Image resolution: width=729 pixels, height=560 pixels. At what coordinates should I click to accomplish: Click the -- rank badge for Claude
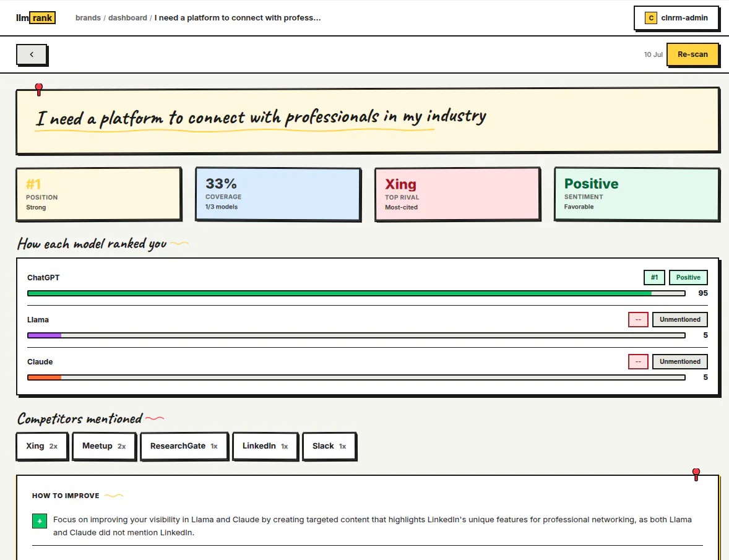pos(638,361)
